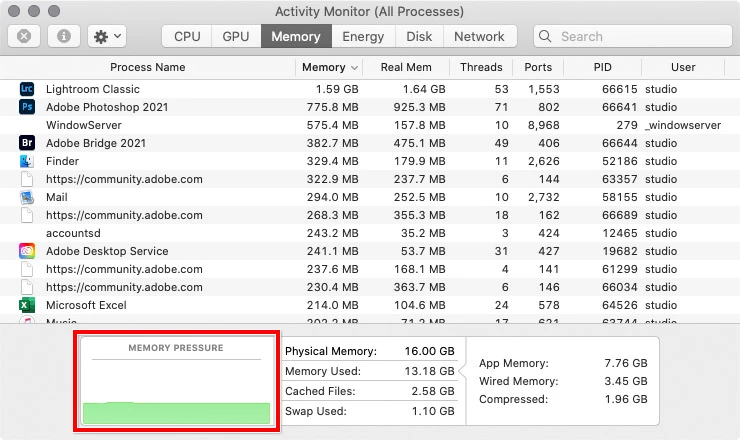
Task: Sort by Ports column header
Action: click(x=538, y=67)
